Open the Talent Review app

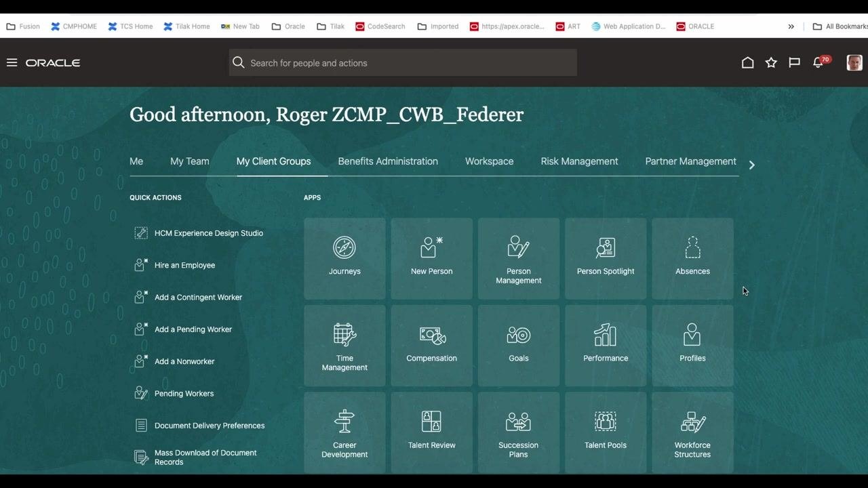431,432
